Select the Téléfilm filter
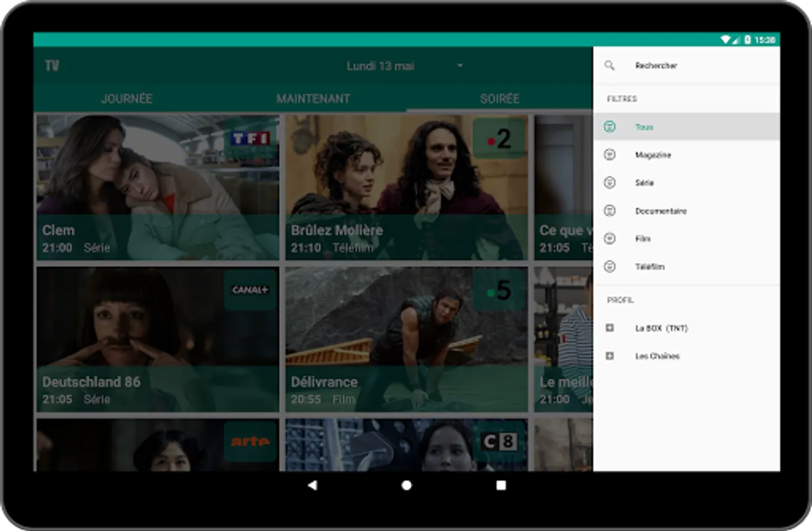The image size is (812, 531). pyautogui.click(x=686, y=267)
